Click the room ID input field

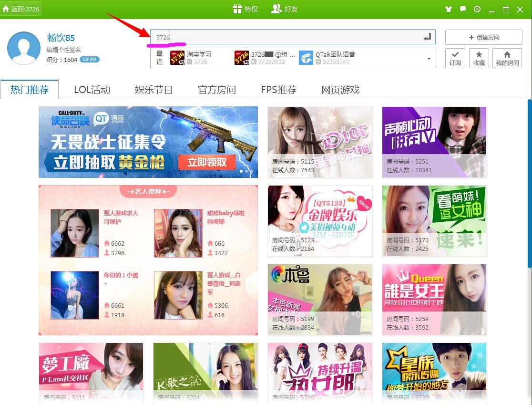click(x=286, y=37)
